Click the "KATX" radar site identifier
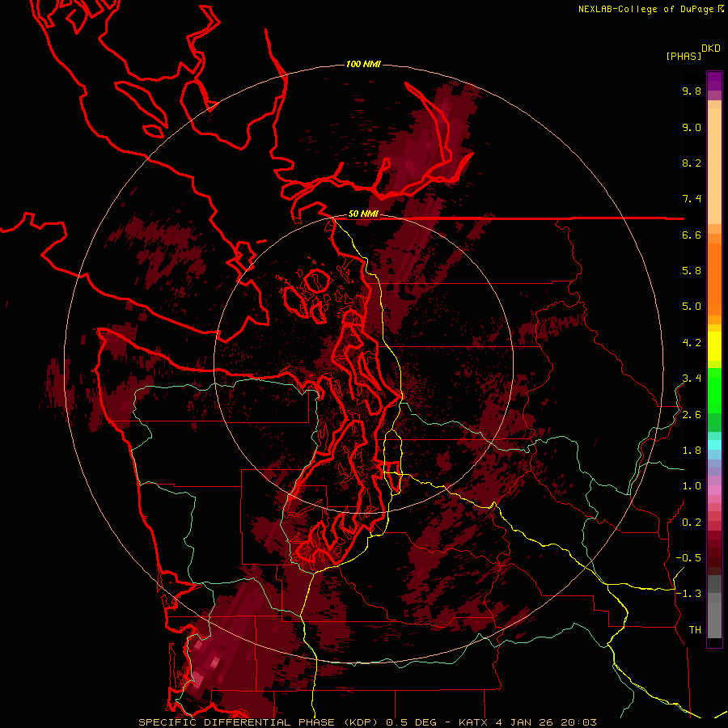Image resolution: width=728 pixels, height=728 pixels. tap(472, 722)
